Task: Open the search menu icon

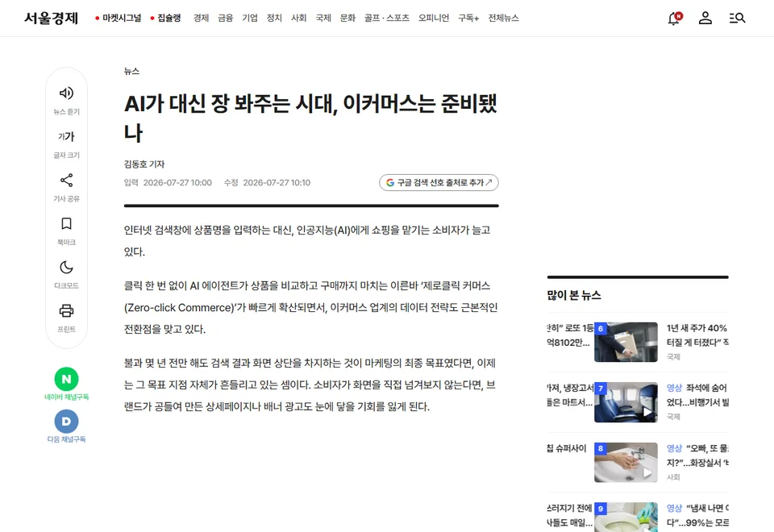Action: tap(737, 19)
